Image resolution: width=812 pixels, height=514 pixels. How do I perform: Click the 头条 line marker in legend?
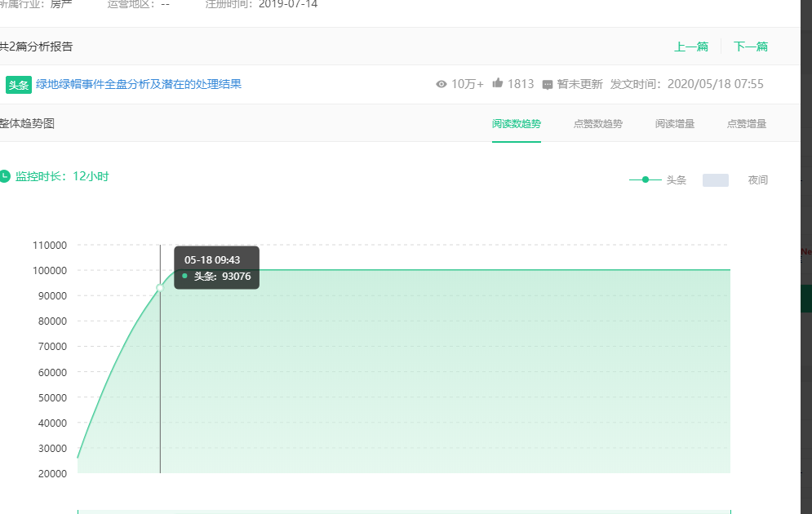(645, 179)
